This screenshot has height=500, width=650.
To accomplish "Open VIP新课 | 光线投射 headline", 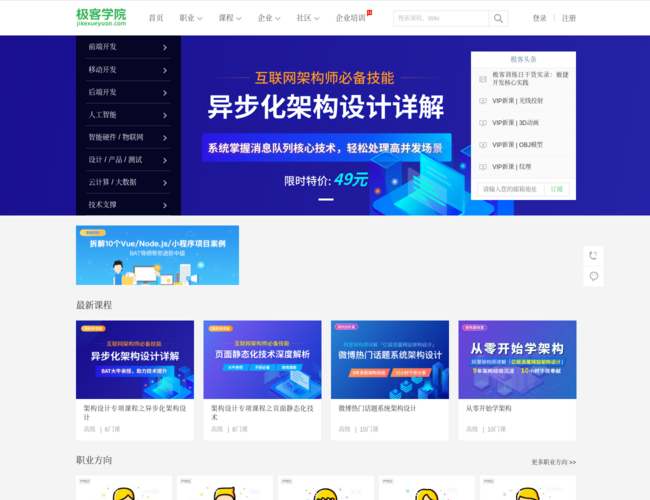I will [x=517, y=101].
